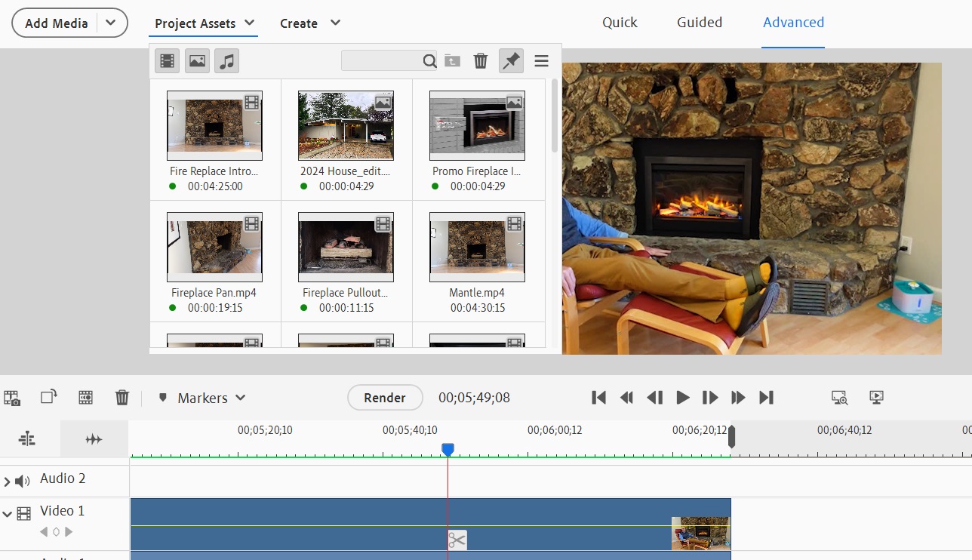
Task: Select the freeze frame snapshot tool
Action: (11, 398)
